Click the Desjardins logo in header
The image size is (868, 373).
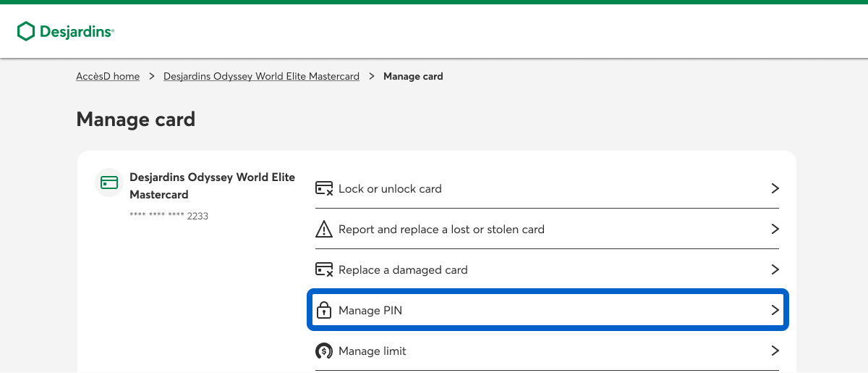[66, 31]
